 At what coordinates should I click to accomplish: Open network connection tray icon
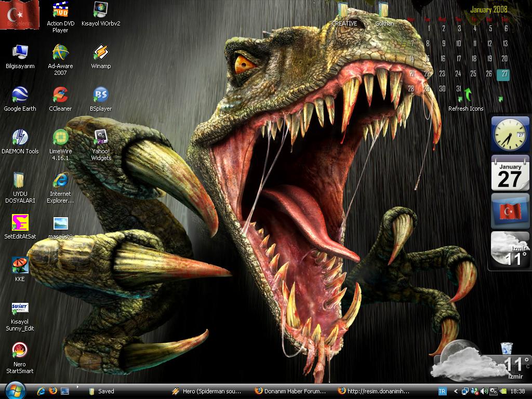coord(465,391)
